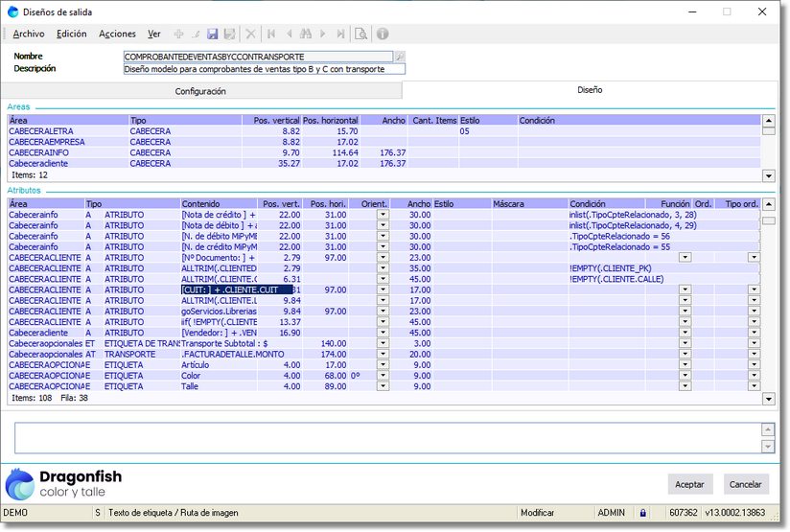Atributos grid scroll up arrow
Image resolution: width=790 pixels, height=532 pixels.
768,204
